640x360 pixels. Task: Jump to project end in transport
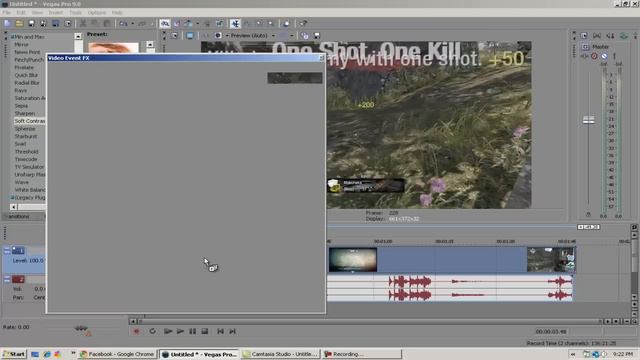coord(232,331)
